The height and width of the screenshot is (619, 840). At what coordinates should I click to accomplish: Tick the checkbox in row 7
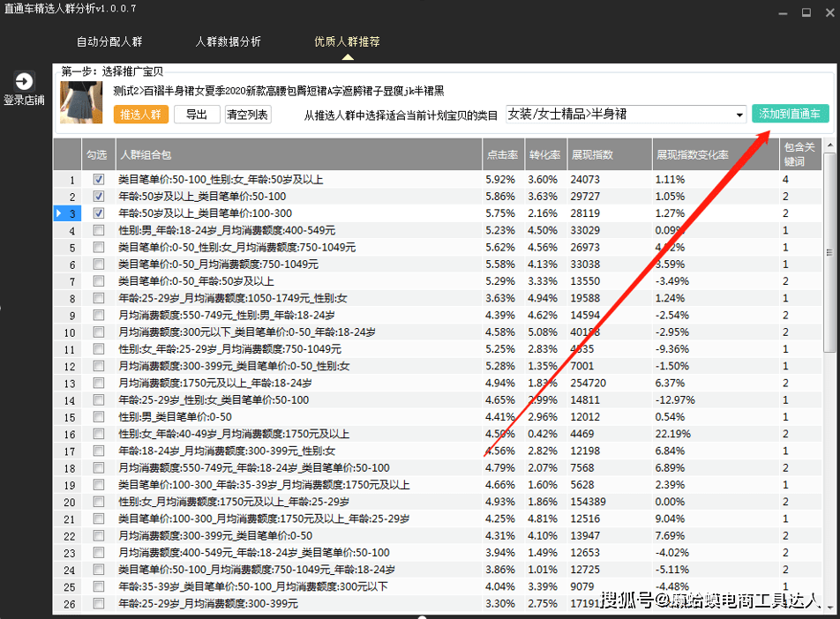click(99, 281)
